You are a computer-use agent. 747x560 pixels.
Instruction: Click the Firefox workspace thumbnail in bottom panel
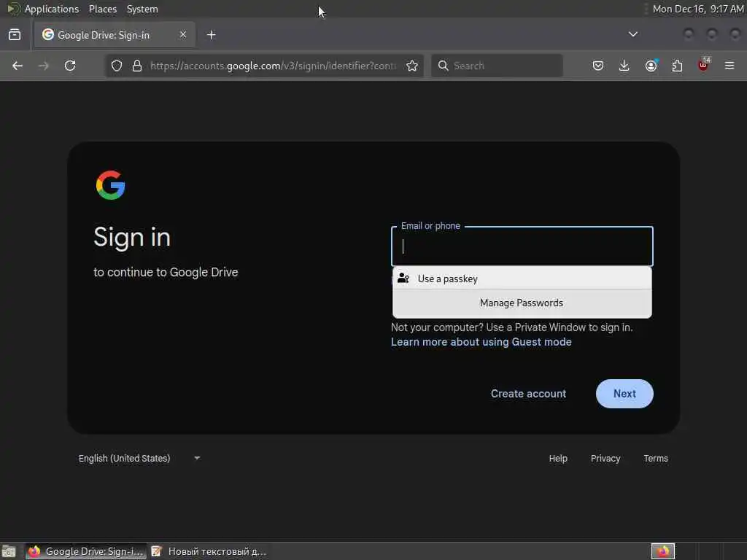663,551
